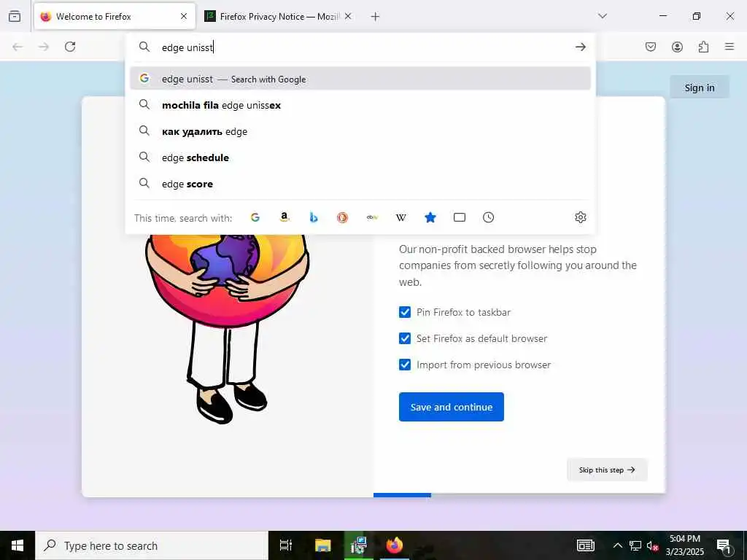Click the Go arrow in address bar
The image size is (747, 560).
pyautogui.click(x=580, y=47)
